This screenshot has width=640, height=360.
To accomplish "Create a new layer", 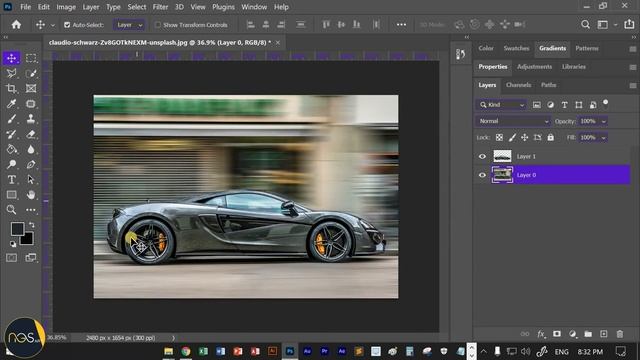I will [x=604, y=334].
